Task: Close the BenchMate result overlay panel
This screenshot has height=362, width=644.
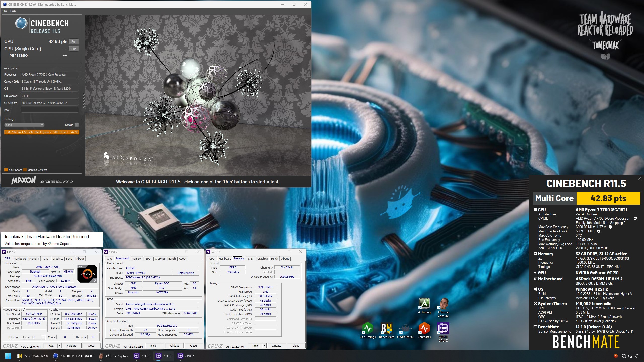Action: 640,178
